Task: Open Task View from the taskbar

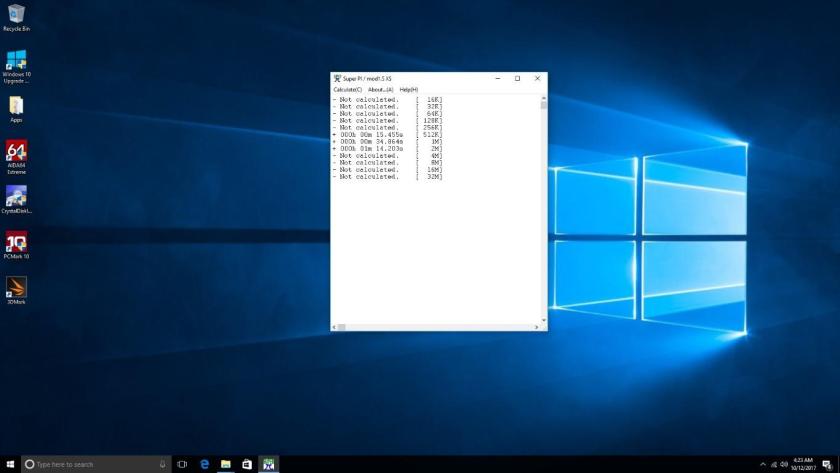Action: coord(182,464)
